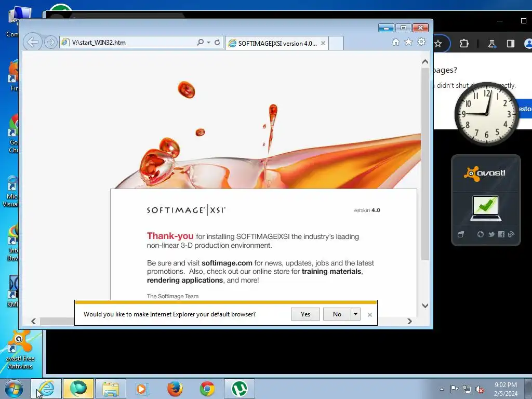Open Chrome extensions puzzle icon

464,44
